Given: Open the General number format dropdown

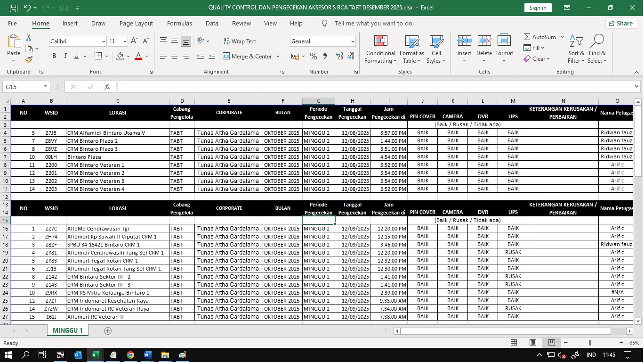Looking at the screenshot, I should click(353, 41).
